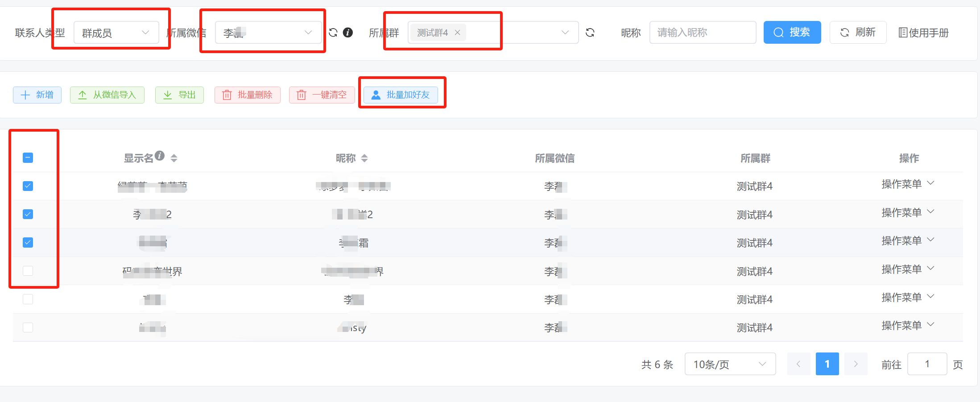Open the 联系人类型 dropdown showing 群成员
The height and width of the screenshot is (402, 980).
point(115,32)
